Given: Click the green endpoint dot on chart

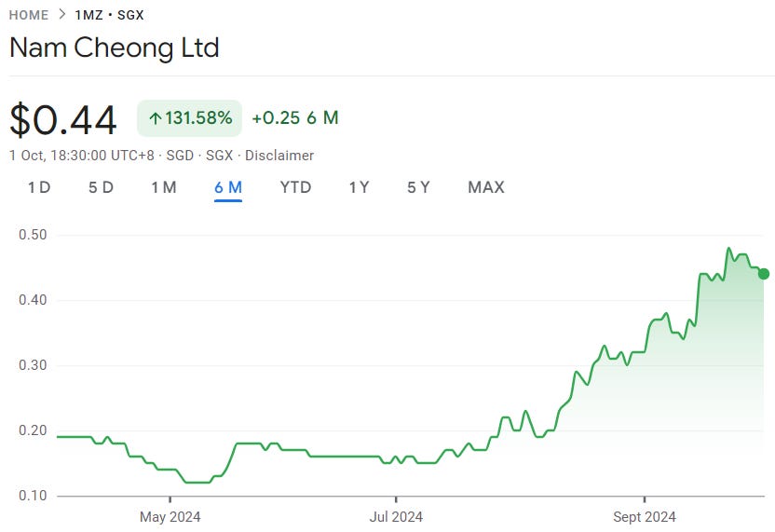Looking at the screenshot, I should pos(764,274).
